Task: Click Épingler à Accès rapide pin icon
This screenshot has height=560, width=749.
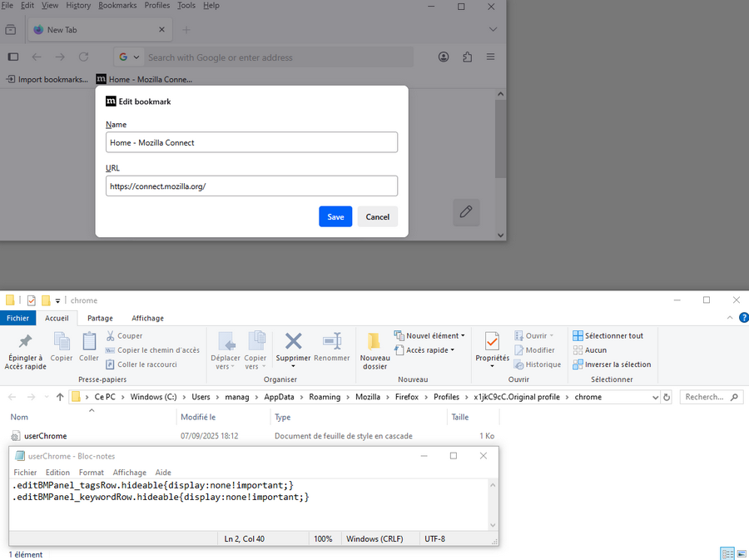Action: (25, 341)
